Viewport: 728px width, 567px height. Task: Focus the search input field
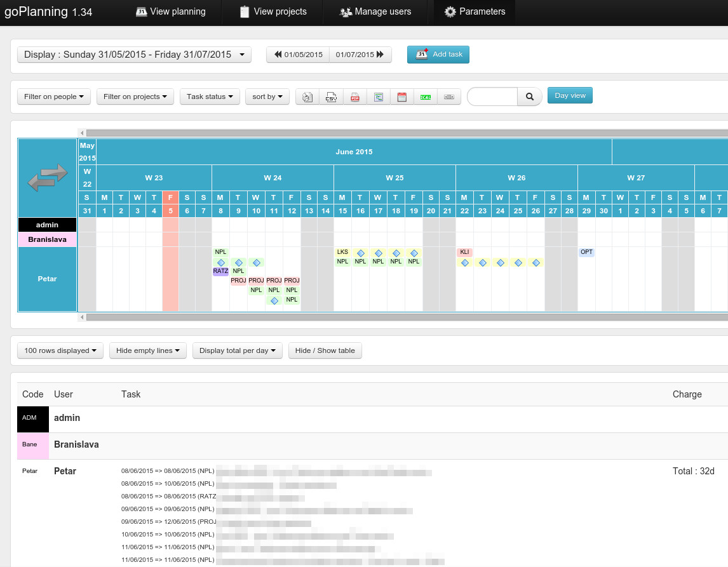(x=492, y=97)
